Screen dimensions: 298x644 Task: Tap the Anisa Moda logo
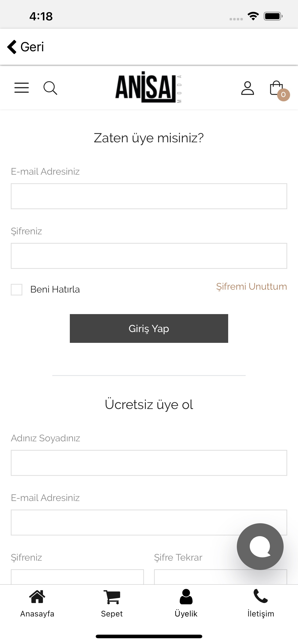[x=149, y=87]
